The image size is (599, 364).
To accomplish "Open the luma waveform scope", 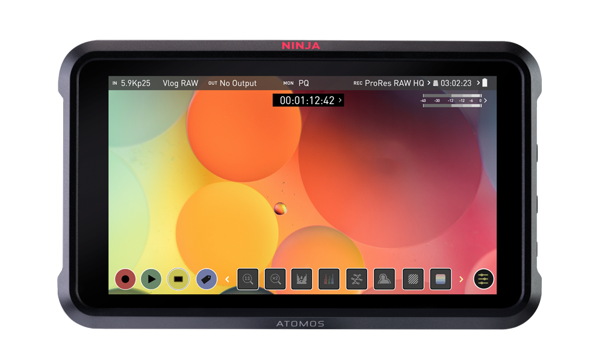I will 302,279.
